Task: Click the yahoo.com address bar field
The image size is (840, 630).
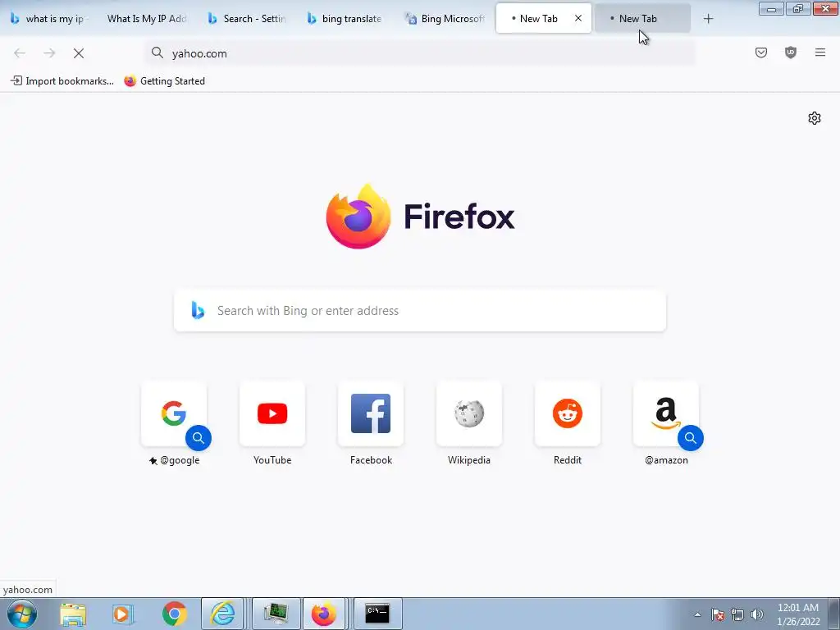Action: [x=419, y=53]
